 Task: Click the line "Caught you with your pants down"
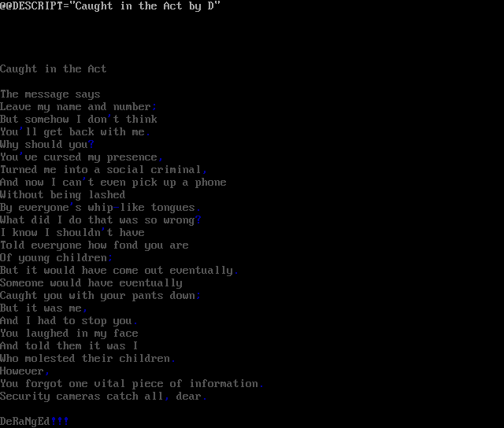100,295
